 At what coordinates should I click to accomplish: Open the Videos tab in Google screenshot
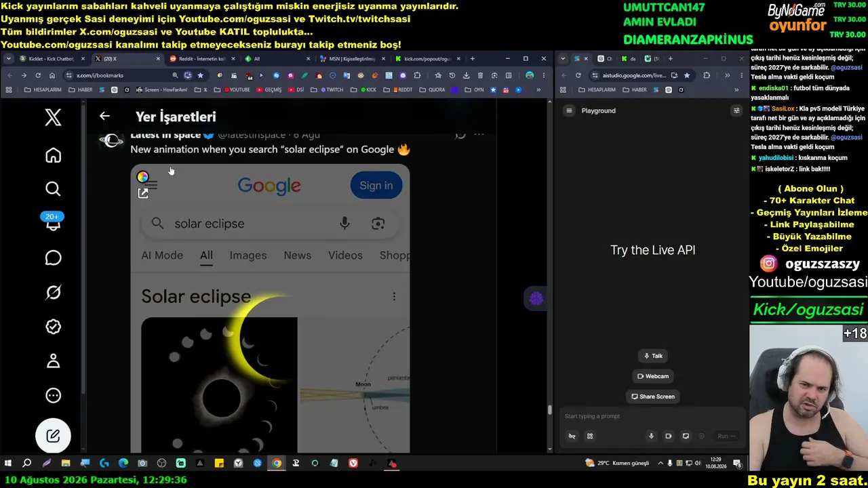click(x=345, y=256)
